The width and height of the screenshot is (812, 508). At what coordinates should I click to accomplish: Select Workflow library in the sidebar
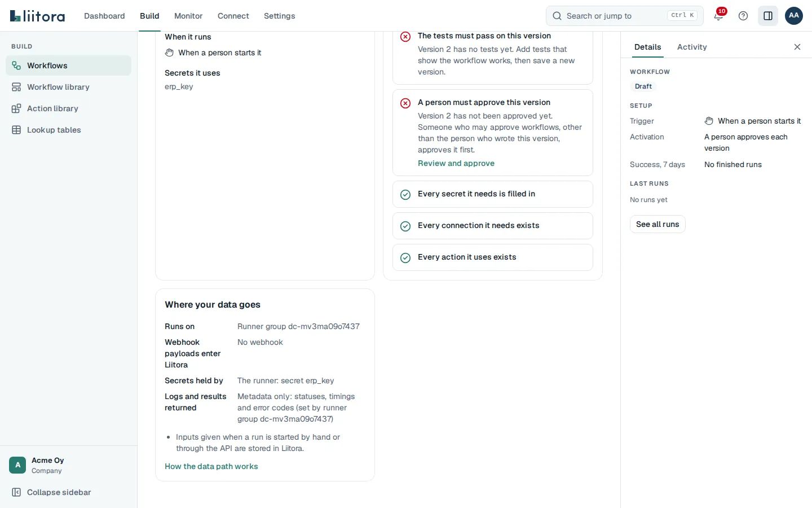click(68, 87)
